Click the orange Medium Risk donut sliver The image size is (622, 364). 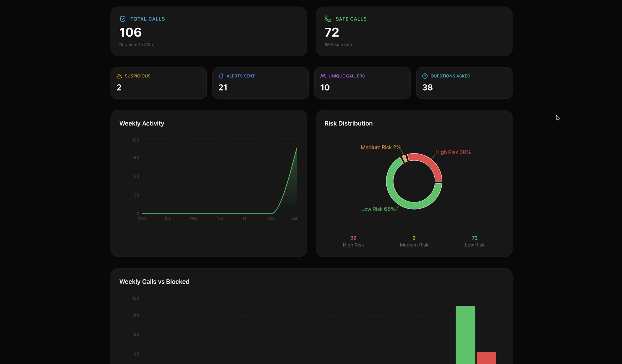tap(404, 159)
